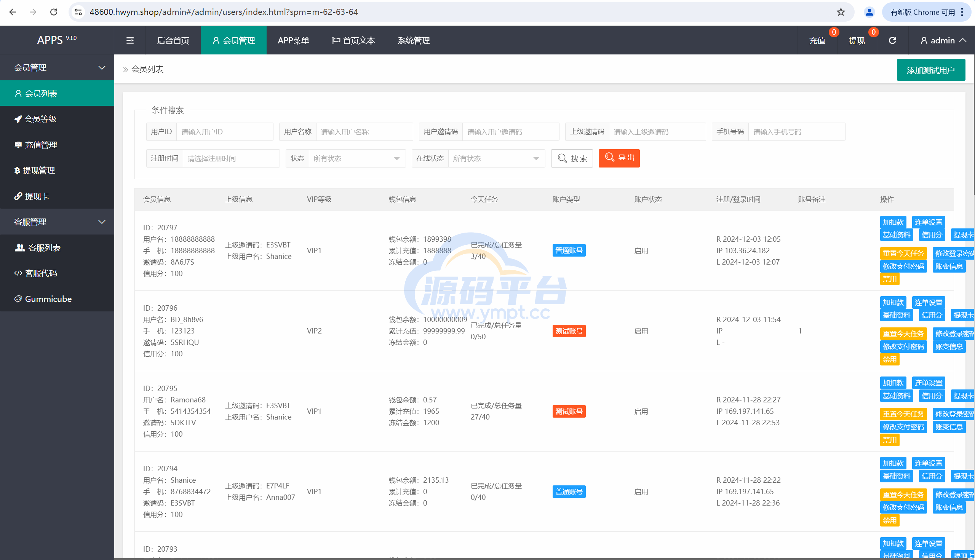Click IP 103.36.24.182 text
This screenshot has width=975, height=560.
(x=743, y=250)
